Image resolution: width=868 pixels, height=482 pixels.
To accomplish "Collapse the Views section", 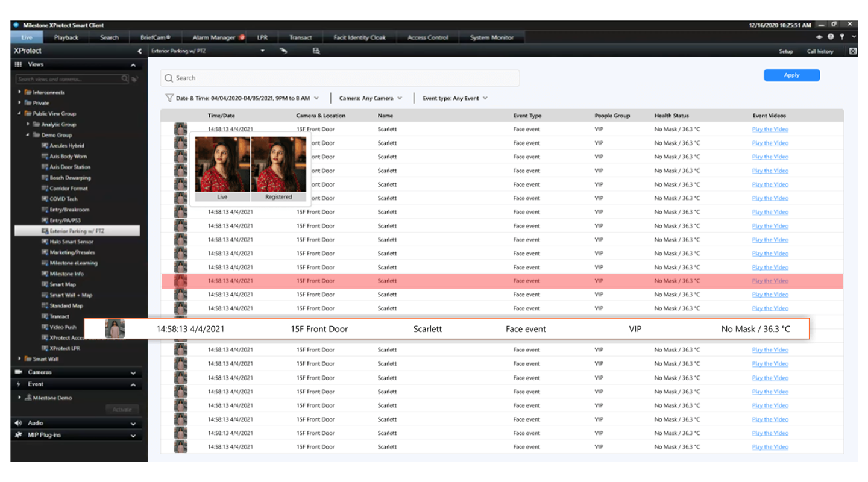I will (x=133, y=65).
